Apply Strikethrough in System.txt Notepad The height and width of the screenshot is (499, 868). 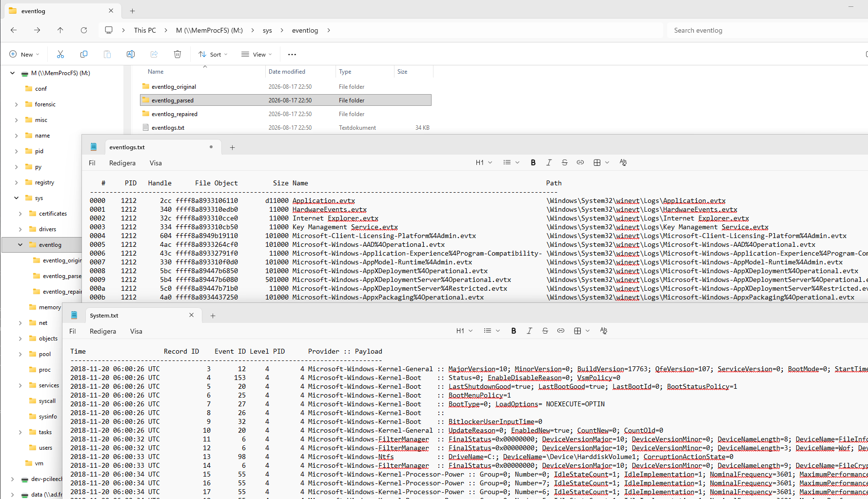click(x=545, y=331)
